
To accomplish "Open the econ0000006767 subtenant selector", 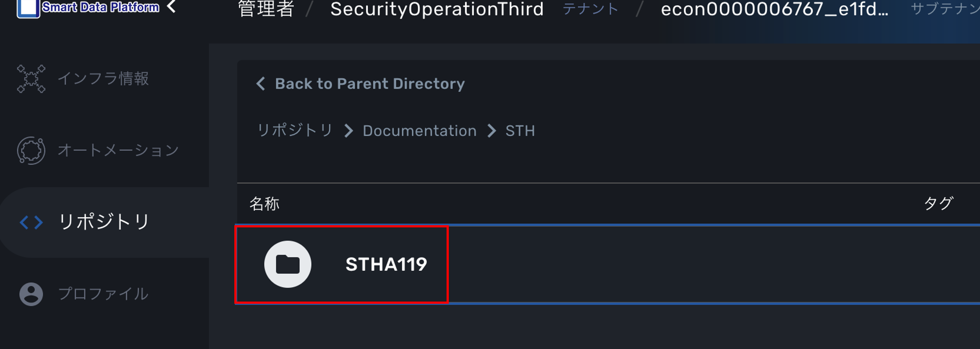I will 774,9.
